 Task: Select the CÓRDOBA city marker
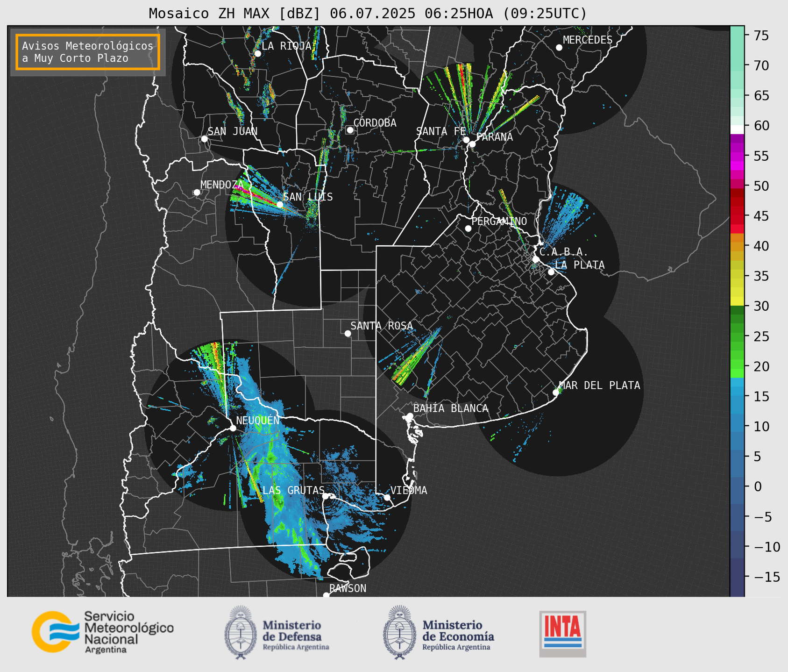[x=350, y=130]
